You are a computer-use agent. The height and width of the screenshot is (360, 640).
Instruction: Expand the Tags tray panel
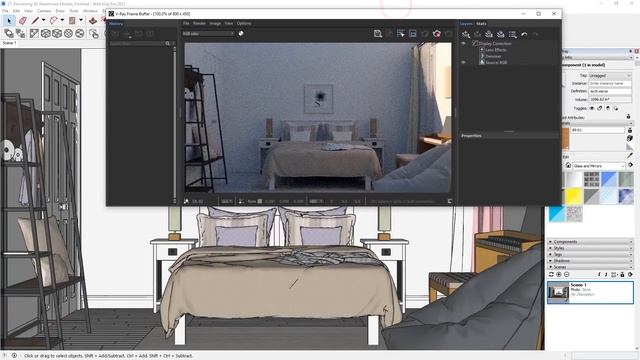click(589, 254)
